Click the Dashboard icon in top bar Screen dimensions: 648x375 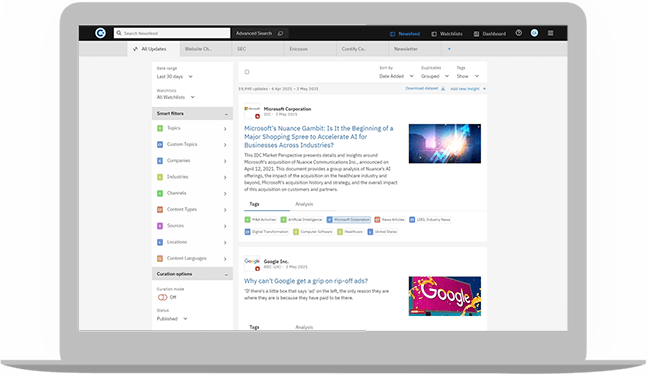[x=476, y=34]
